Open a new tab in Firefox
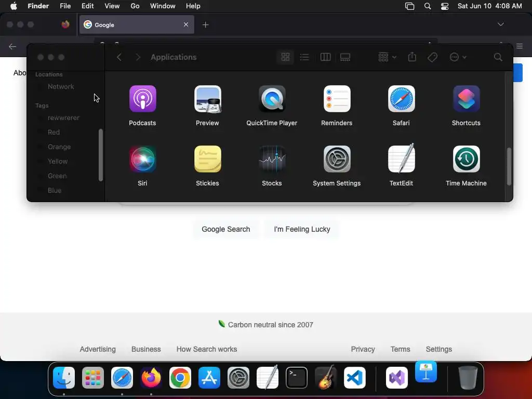Screen dimensions: 532x399 [x=205, y=25]
